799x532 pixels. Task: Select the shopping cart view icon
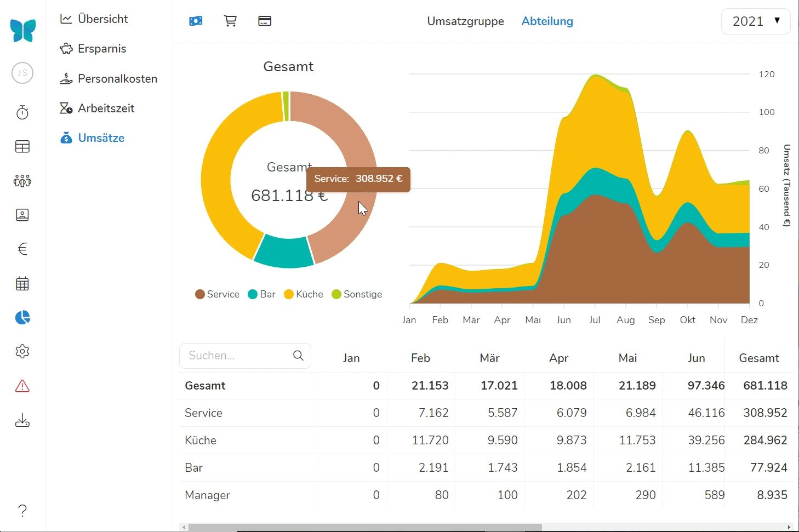pos(230,21)
